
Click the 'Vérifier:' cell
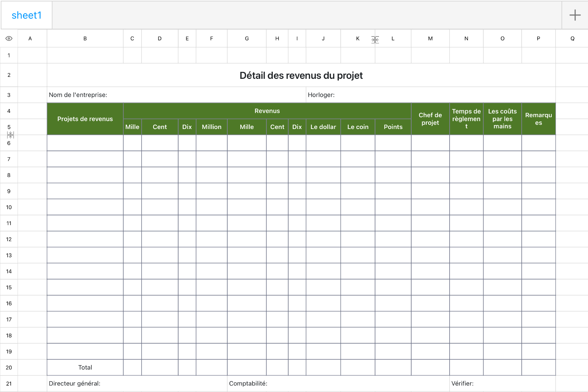tap(503, 383)
